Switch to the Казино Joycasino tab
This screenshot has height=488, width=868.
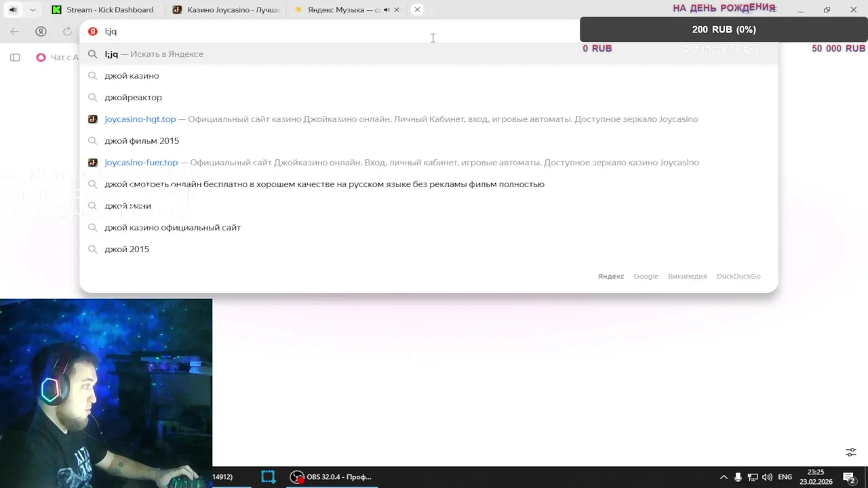point(226,9)
